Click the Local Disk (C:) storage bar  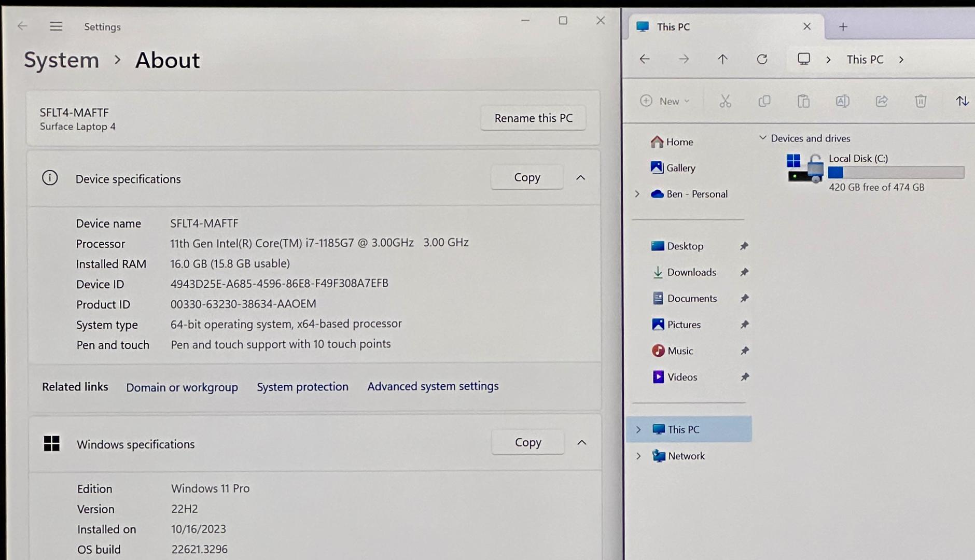click(x=896, y=173)
